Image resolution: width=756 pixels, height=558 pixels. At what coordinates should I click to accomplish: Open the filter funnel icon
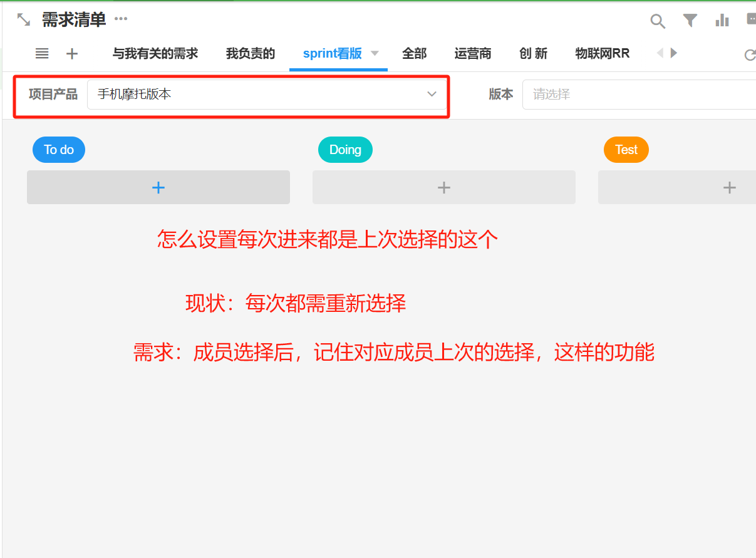click(x=690, y=21)
